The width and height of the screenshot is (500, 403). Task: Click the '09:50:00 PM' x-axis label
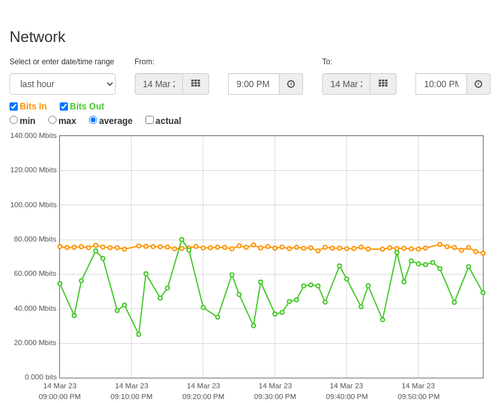pyautogui.click(x=418, y=397)
